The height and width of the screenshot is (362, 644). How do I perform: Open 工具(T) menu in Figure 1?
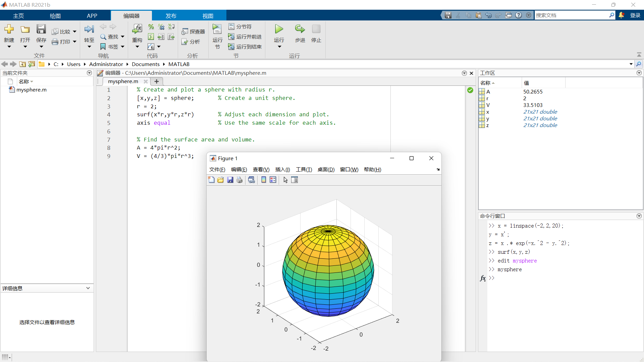point(304,170)
